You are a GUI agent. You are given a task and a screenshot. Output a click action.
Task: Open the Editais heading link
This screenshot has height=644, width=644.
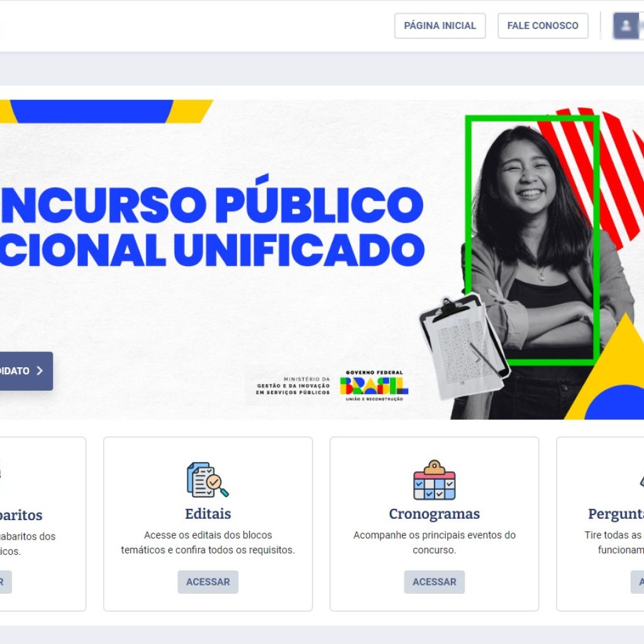coord(208,514)
